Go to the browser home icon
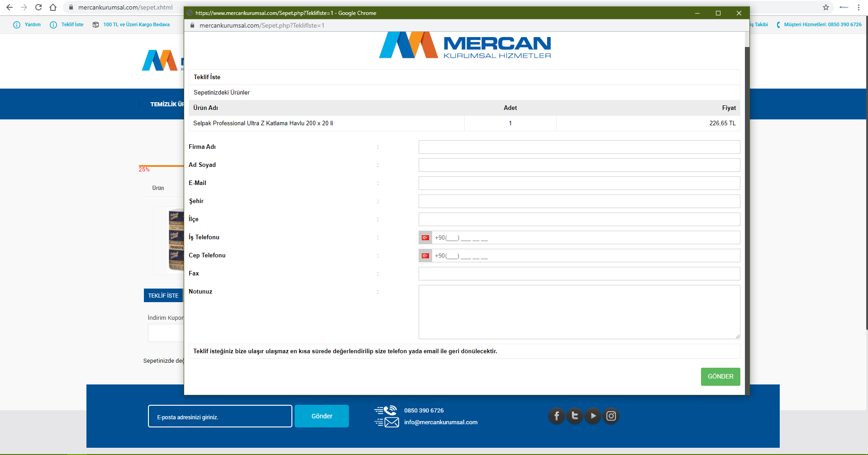 tap(53, 7)
